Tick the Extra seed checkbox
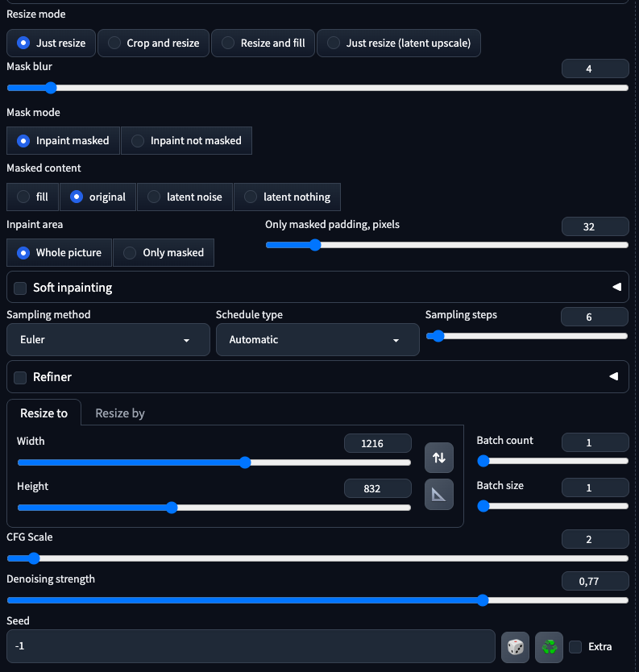The width and height of the screenshot is (639, 672). pos(575,646)
